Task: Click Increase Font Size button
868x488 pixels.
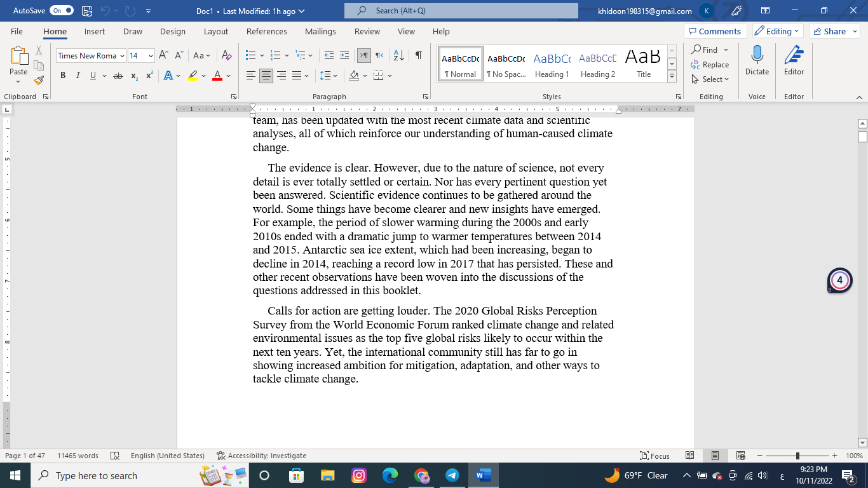Action: [x=163, y=55]
